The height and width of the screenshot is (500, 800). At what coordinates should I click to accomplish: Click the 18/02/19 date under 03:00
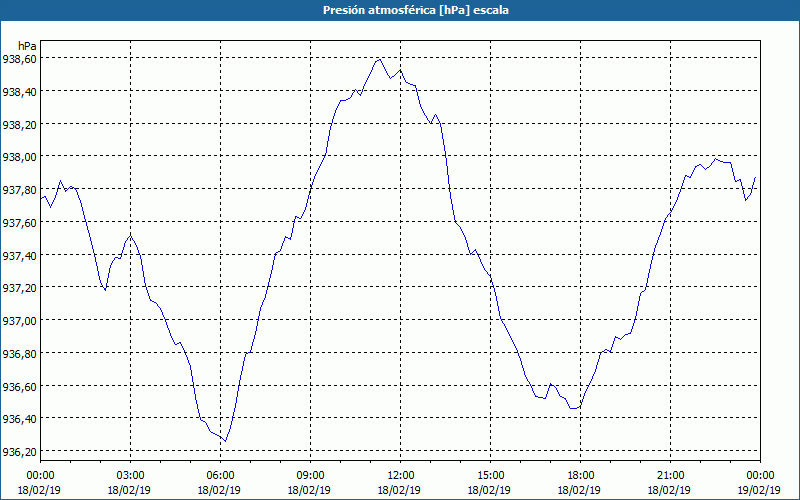[x=130, y=490]
